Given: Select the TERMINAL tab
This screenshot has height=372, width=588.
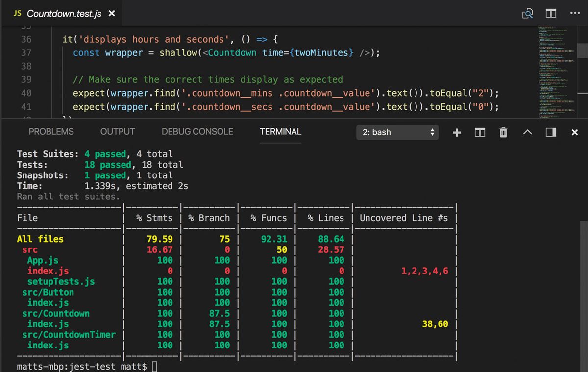Looking at the screenshot, I should pos(280,131).
